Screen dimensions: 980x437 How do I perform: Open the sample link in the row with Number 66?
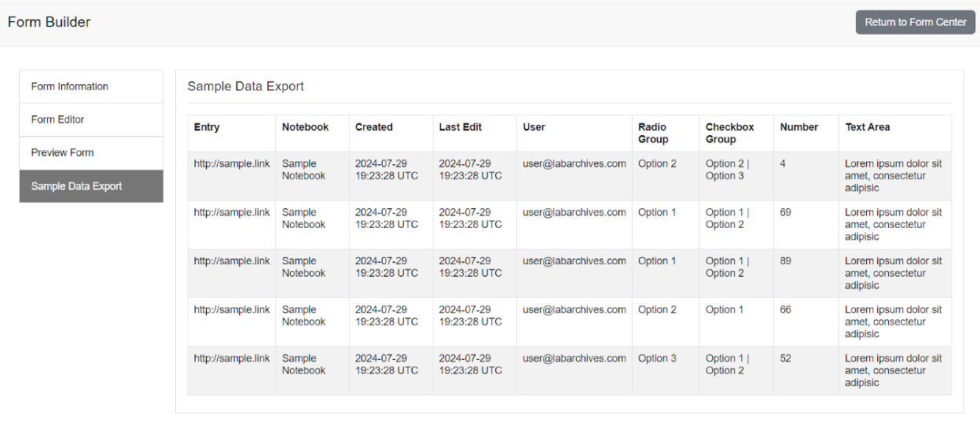[x=232, y=310]
